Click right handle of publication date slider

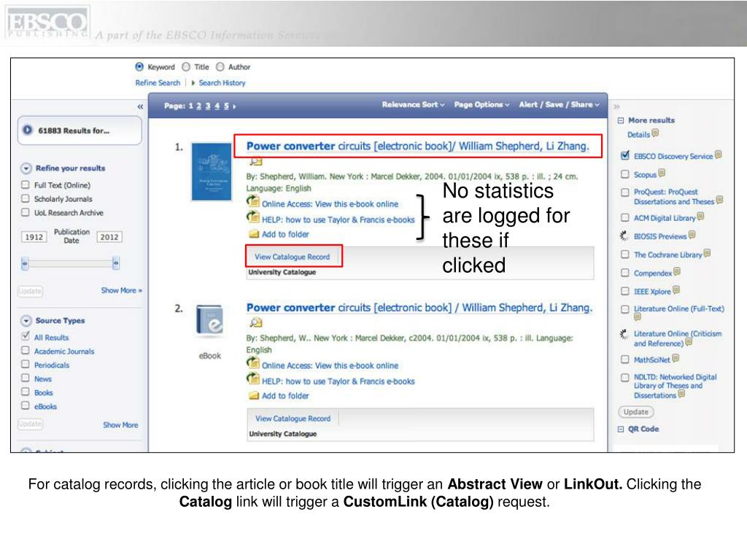[x=116, y=262]
